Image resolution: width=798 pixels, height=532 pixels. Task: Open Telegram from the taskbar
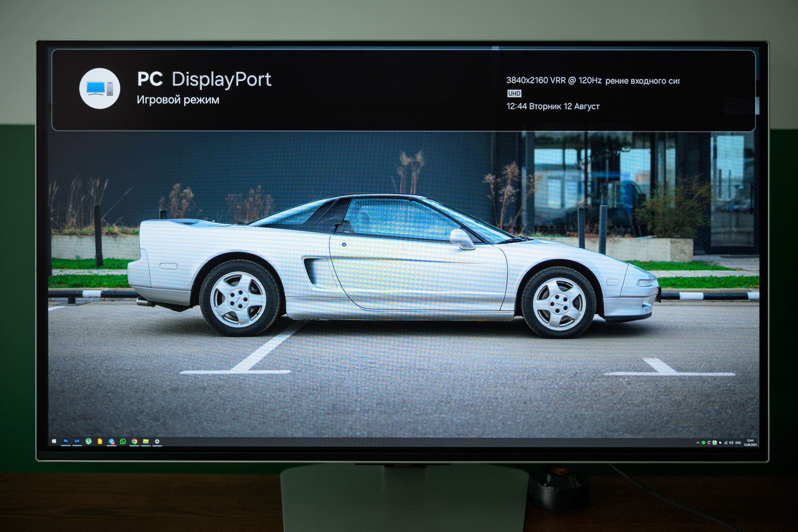(111, 441)
